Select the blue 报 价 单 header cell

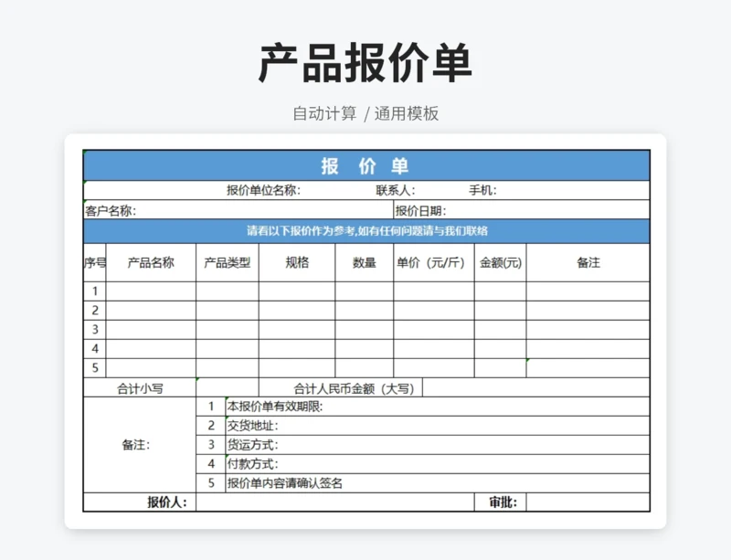pos(366,165)
